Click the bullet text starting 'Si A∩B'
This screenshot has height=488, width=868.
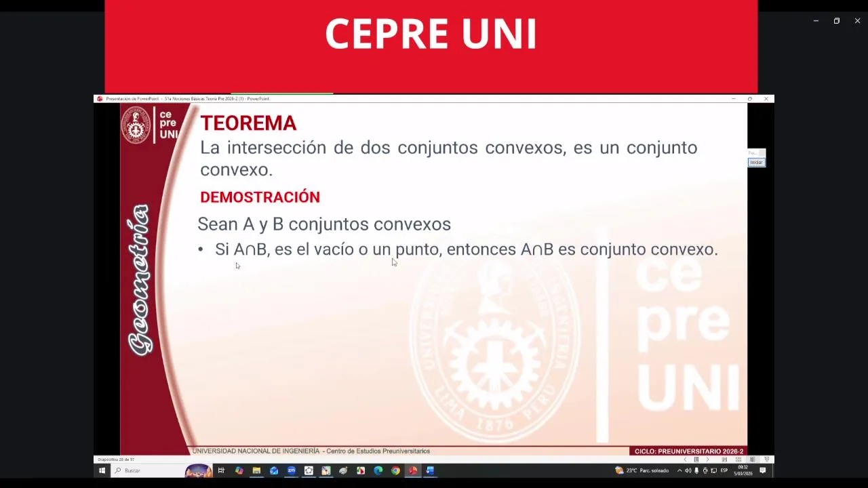point(466,249)
